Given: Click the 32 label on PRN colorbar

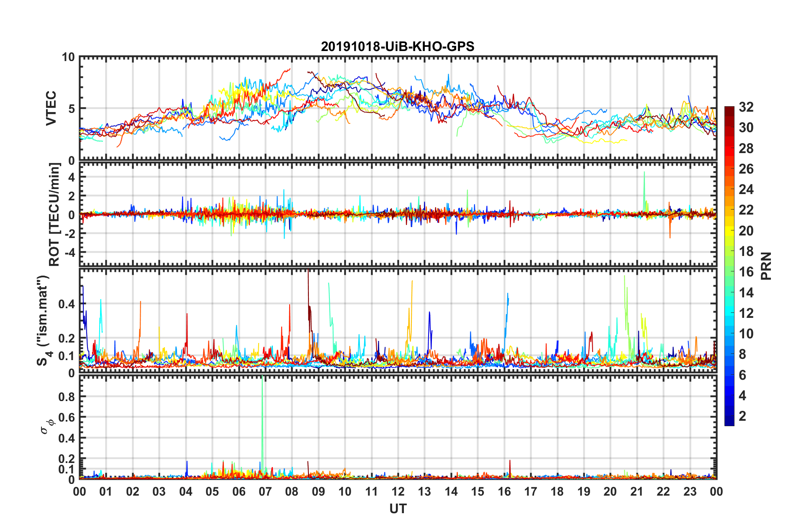Looking at the screenshot, I should [x=746, y=107].
